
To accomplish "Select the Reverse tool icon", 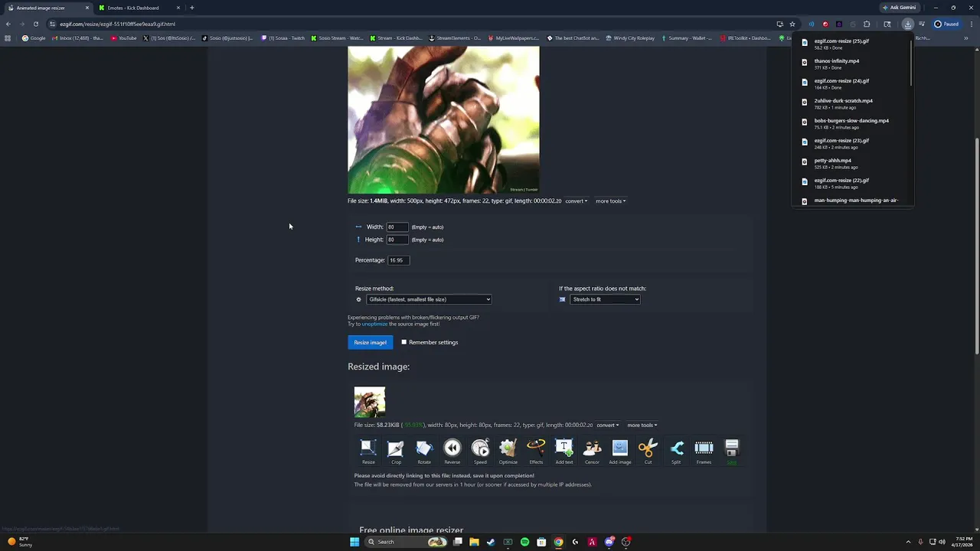I will point(452,451).
